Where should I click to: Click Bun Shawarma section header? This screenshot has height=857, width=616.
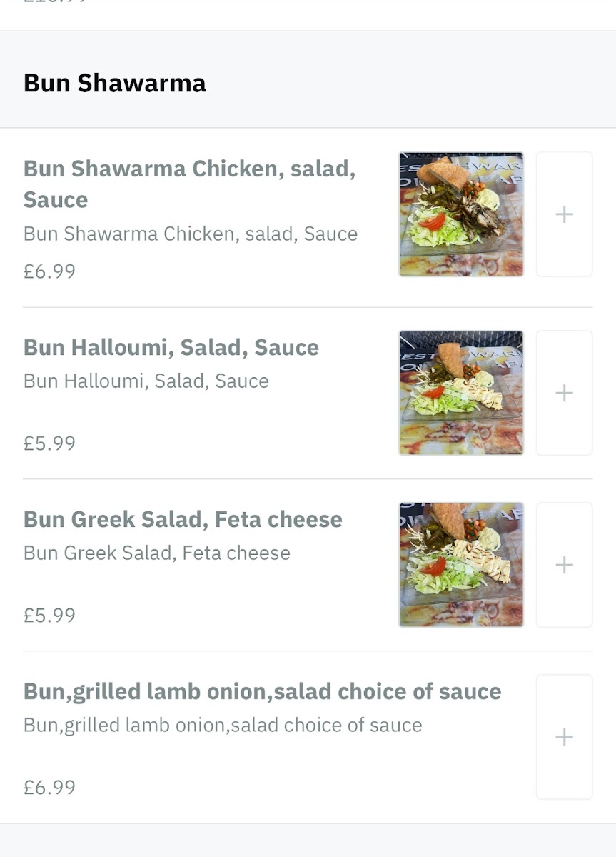115,83
